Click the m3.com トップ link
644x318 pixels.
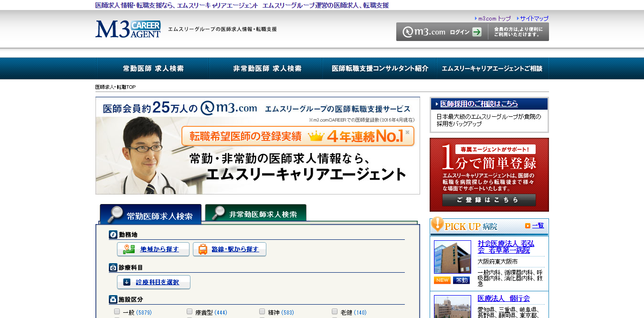495,19
